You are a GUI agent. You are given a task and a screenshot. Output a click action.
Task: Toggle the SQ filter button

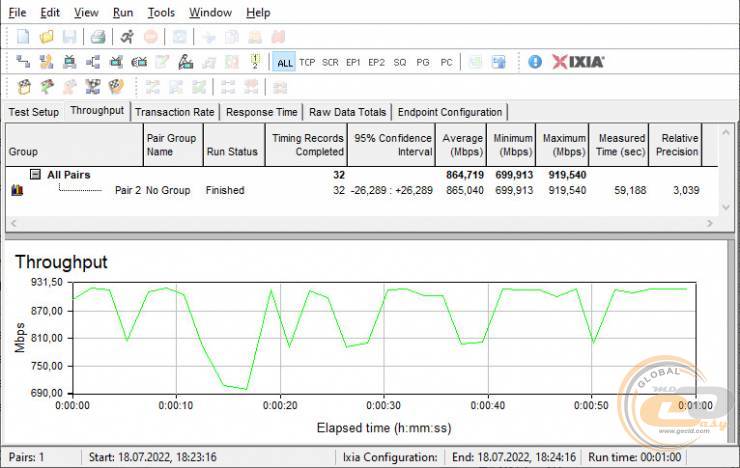(x=399, y=62)
